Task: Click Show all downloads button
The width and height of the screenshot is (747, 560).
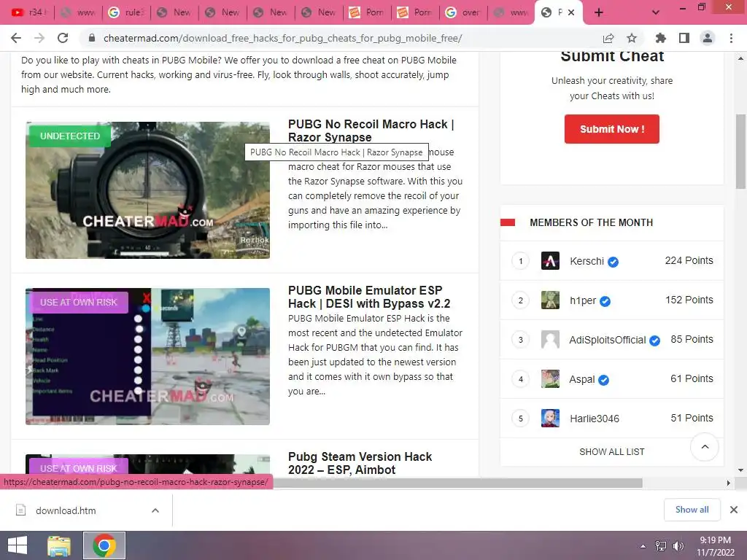Action: pyautogui.click(x=692, y=510)
